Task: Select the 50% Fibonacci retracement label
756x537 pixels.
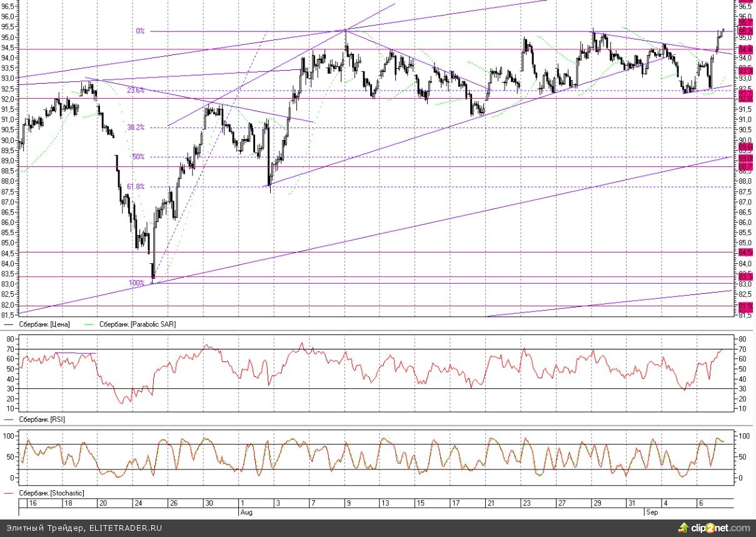Action: [138, 157]
